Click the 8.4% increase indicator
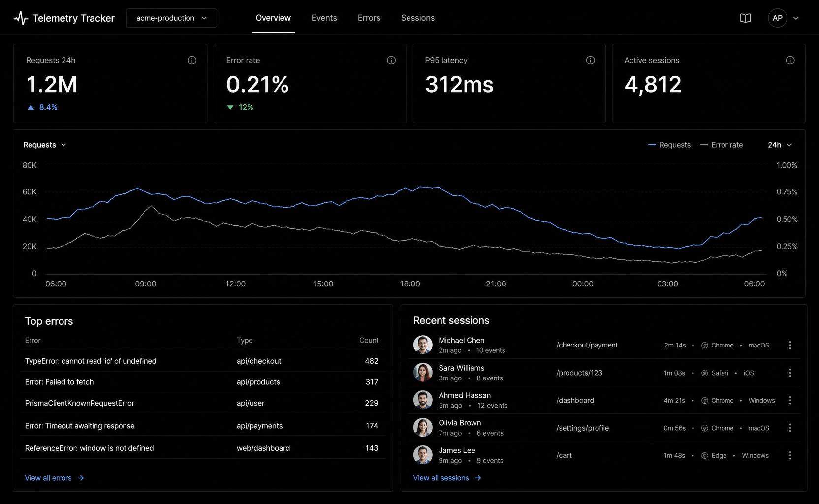 [x=42, y=107]
